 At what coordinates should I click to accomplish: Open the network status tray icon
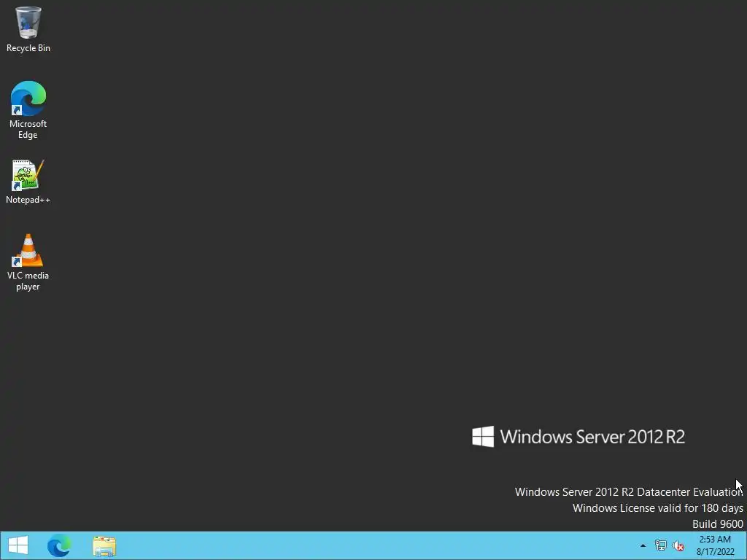click(x=660, y=545)
